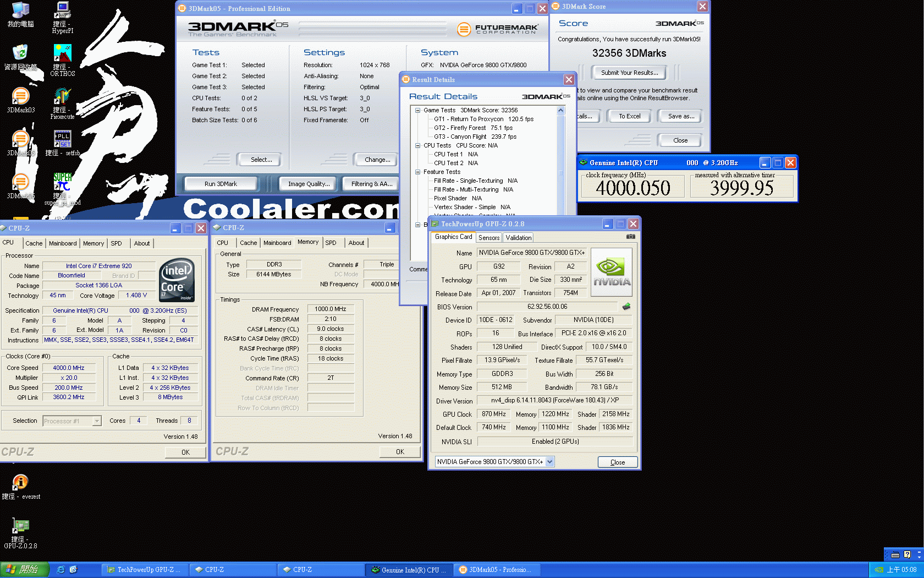Select the GT2 - Firefly Forest result

473,128
